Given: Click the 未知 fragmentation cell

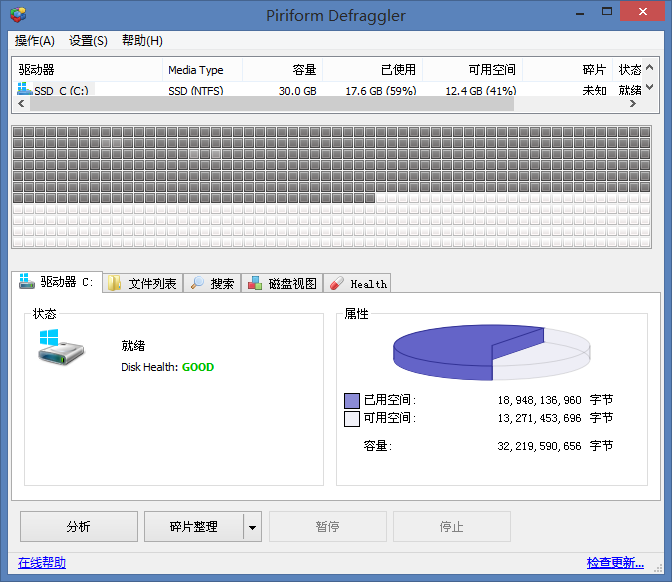Looking at the screenshot, I should 594,90.
